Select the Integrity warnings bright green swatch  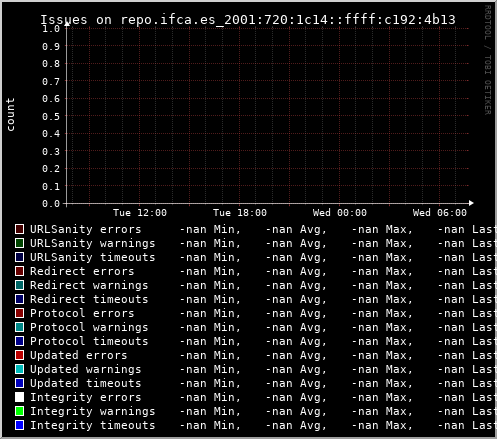19,411
